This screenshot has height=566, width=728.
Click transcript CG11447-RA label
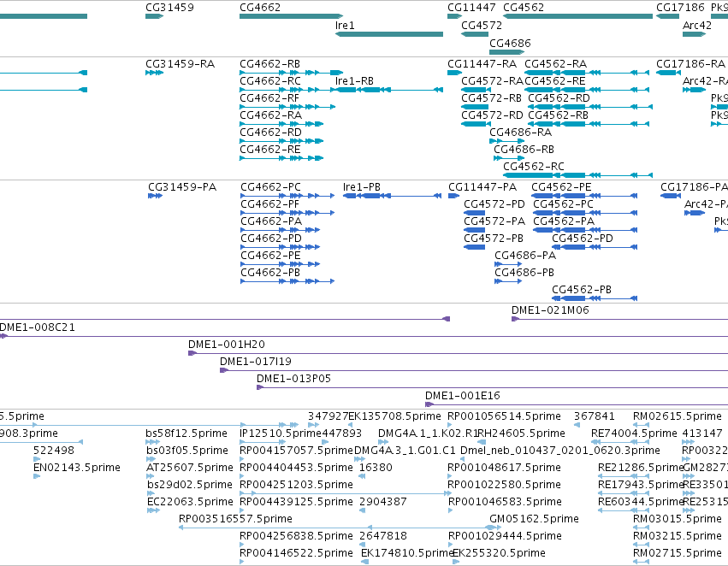point(482,63)
